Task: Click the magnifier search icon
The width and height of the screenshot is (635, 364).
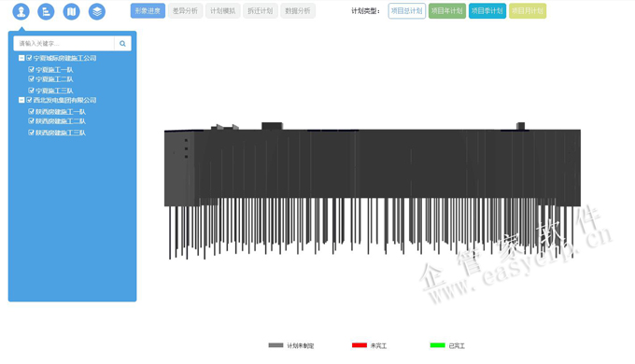Action: tap(122, 43)
